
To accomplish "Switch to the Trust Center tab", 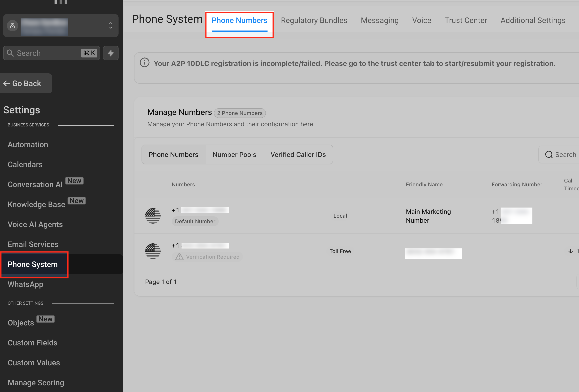I will 466,20.
